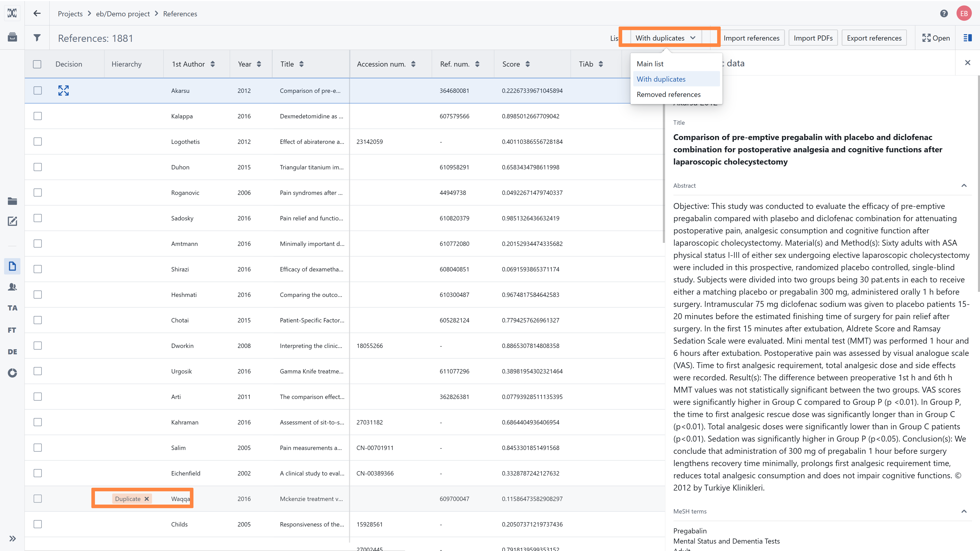Sort by Ref. num. column
The image size is (980, 551).
click(477, 64)
